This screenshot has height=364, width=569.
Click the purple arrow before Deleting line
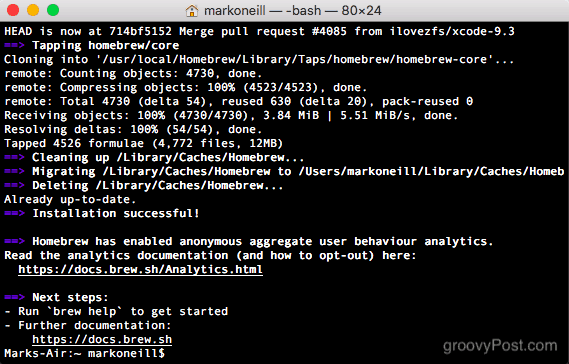click(x=14, y=185)
